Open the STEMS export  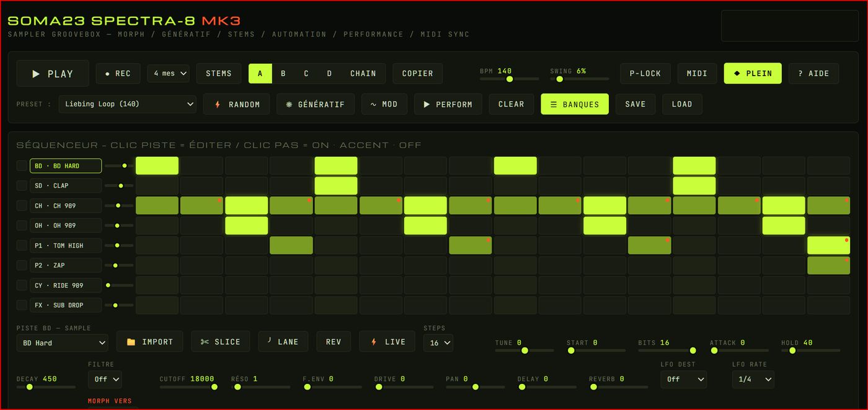coord(219,73)
